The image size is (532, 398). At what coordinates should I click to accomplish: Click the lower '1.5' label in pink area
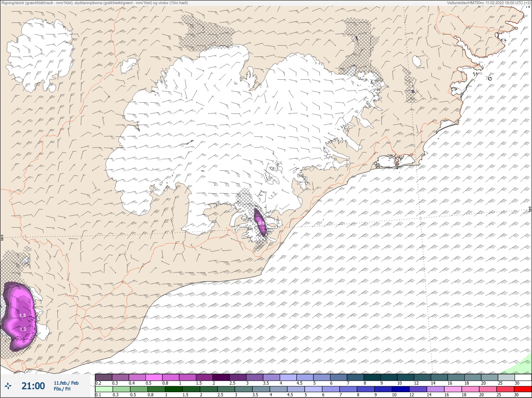coord(23,329)
